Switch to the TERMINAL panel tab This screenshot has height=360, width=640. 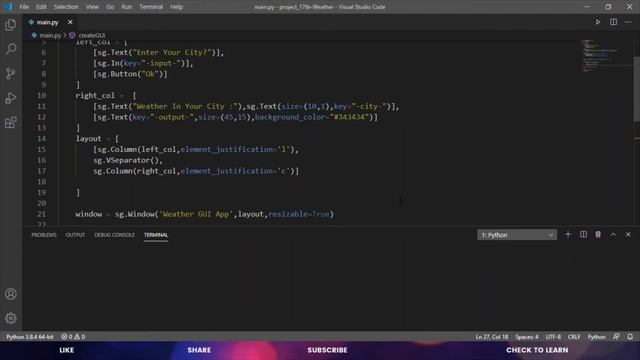[x=156, y=235]
